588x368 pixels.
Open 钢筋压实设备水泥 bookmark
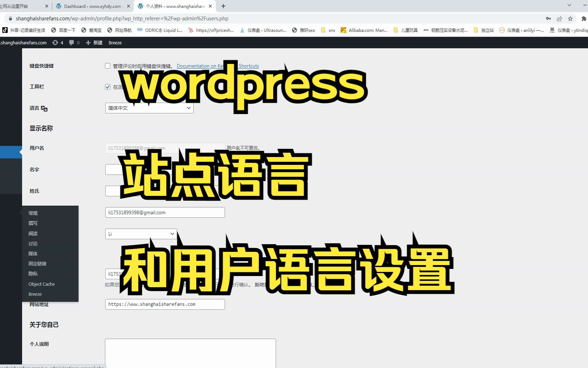tap(445, 30)
